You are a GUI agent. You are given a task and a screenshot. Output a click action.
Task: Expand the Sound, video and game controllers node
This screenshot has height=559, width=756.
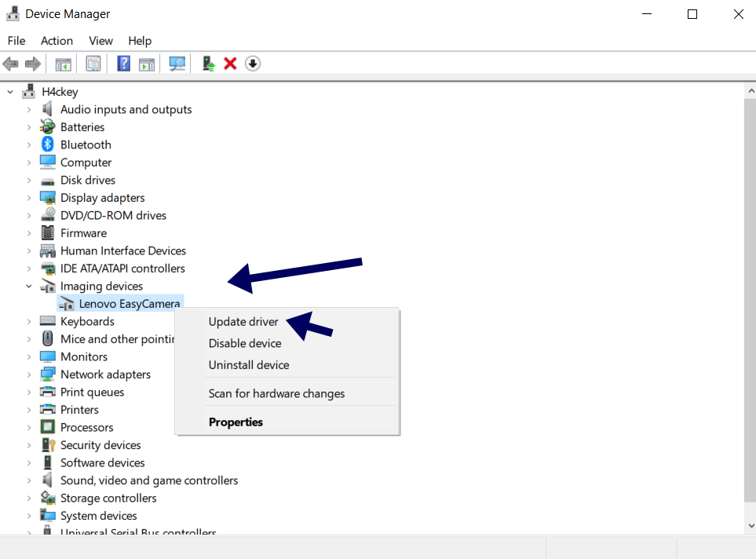tap(29, 480)
